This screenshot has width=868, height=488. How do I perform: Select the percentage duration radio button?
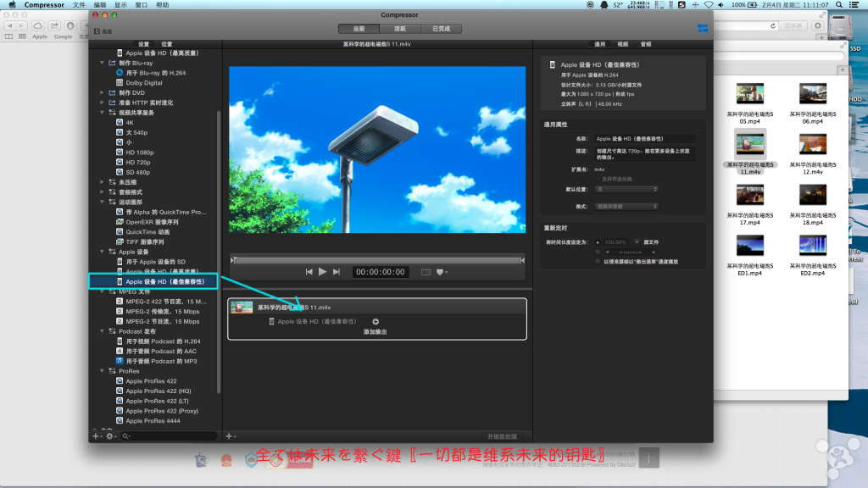[x=598, y=241]
